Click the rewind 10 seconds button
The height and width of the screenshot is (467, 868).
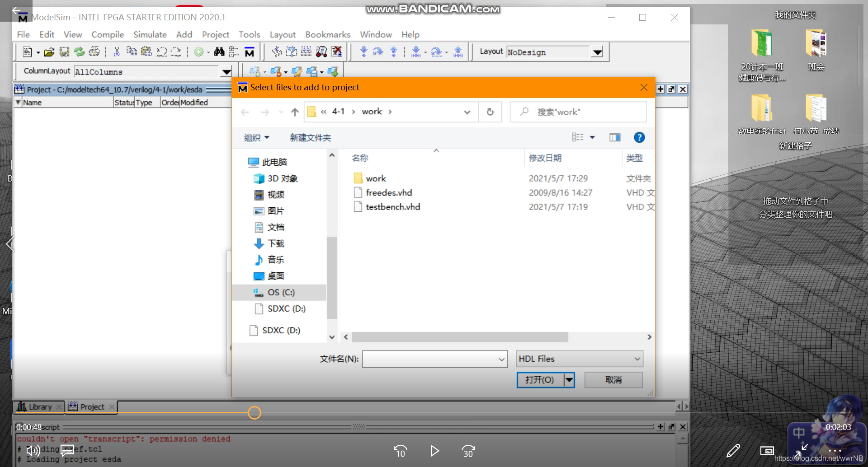point(400,451)
